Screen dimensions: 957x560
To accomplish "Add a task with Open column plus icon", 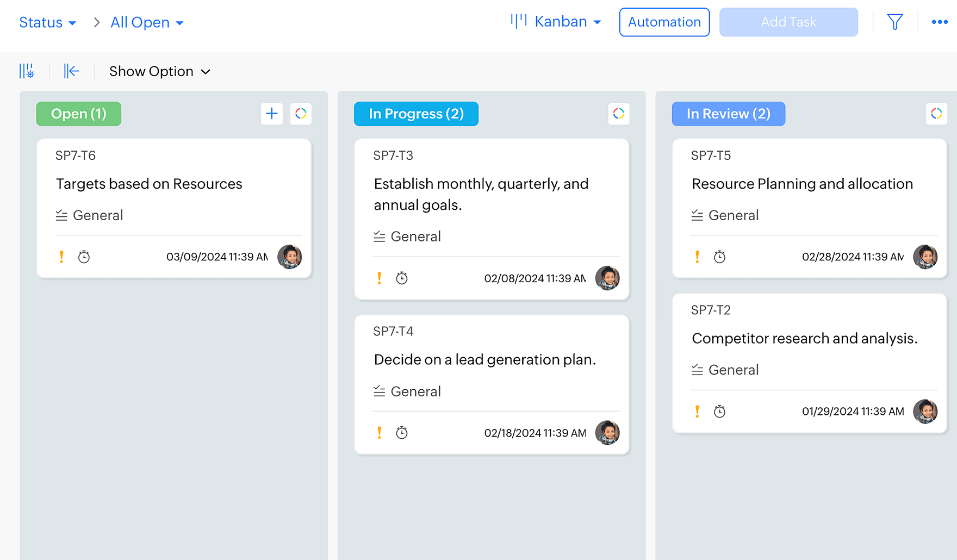I will (x=271, y=114).
